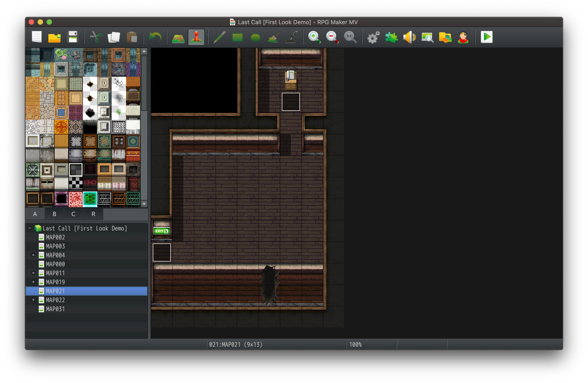The image size is (588, 383).
Task: Click the tileset scrollbar up arrow
Action: pyautogui.click(x=144, y=51)
